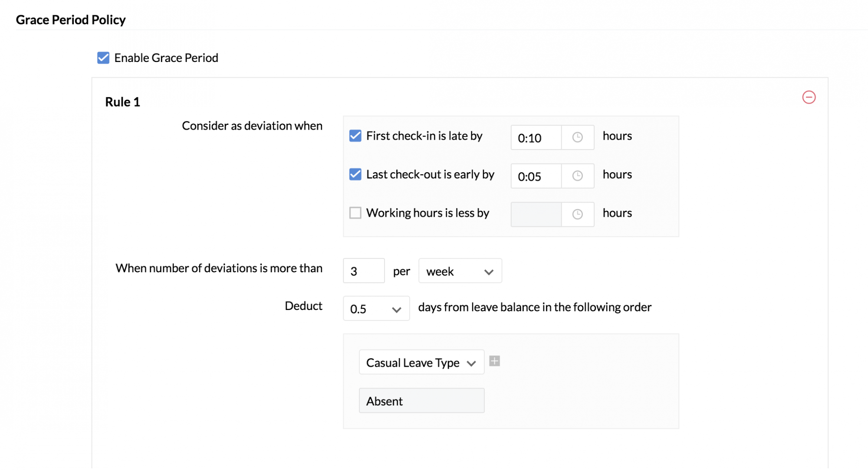The image size is (868, 470).
Task: Click the plus icon to add another leave type
Action: point(494,361)
